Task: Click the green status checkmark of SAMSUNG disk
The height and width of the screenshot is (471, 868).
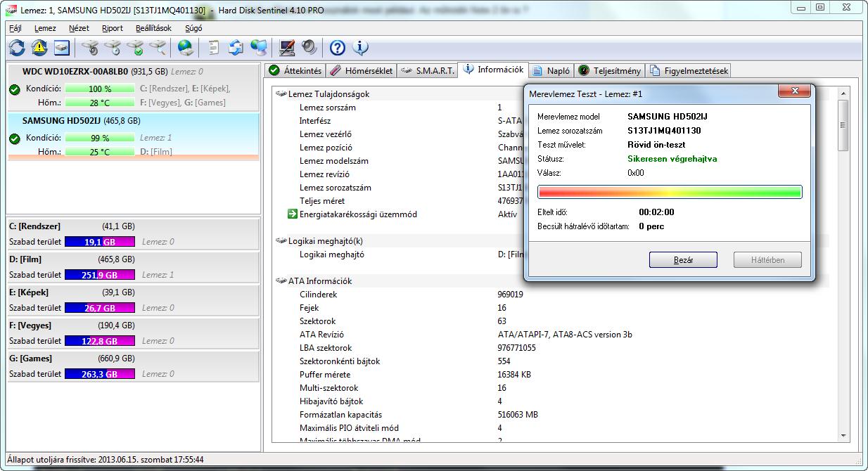Action: [14, 139]
